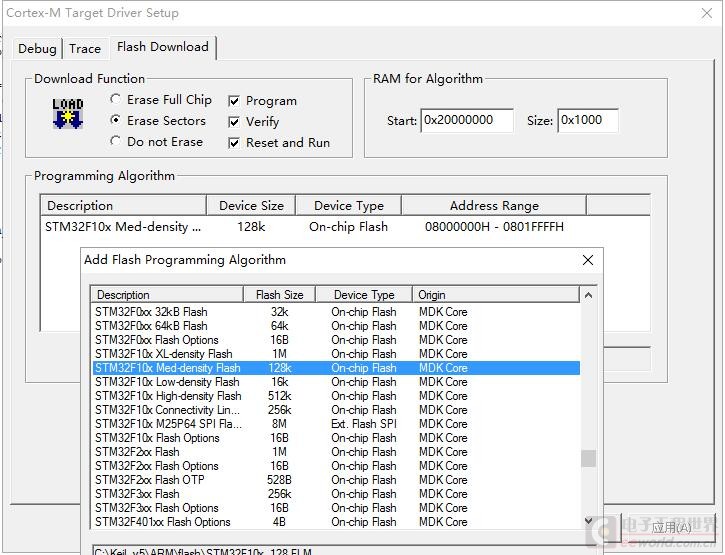Select the STM32F10x Med-density programming algorithm row
The width and height of the screenshot is (725, 555).
pos(345,227)
